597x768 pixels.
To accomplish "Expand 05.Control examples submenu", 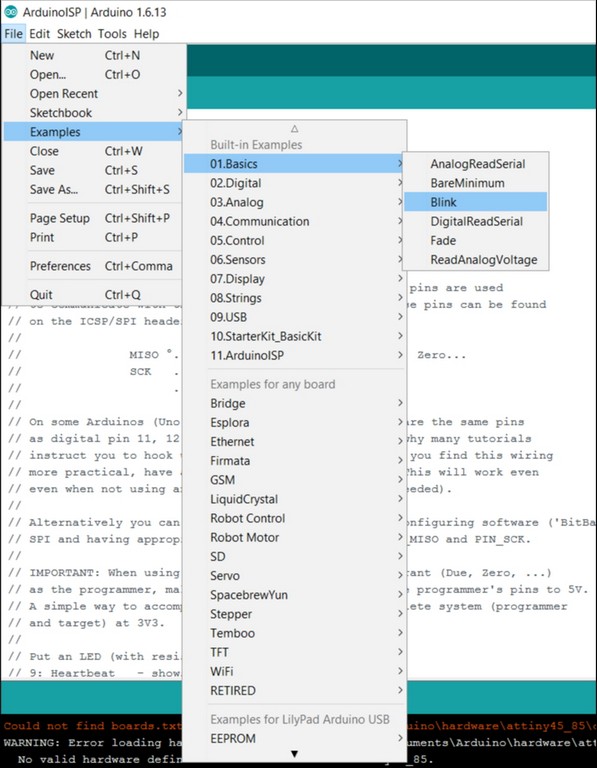I will (x=294, y=240).
